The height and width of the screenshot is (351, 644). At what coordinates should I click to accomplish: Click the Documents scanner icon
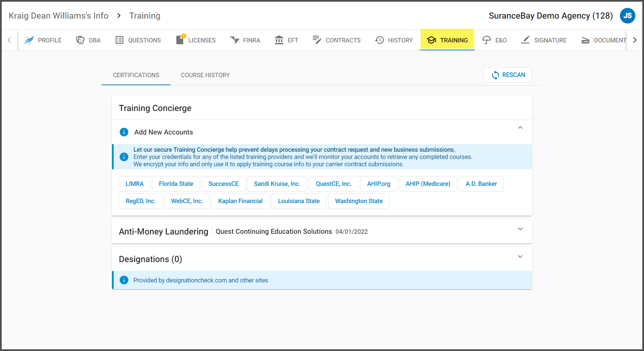585,40
